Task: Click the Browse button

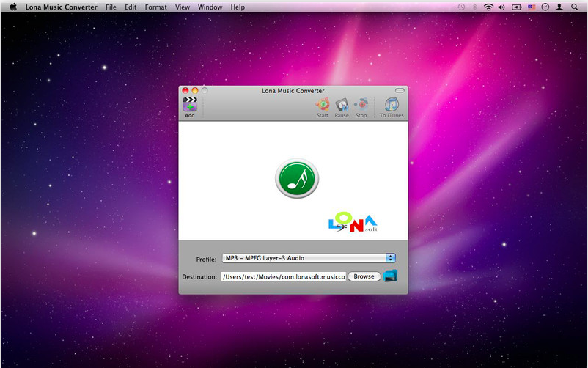Action: coord(364,276)
